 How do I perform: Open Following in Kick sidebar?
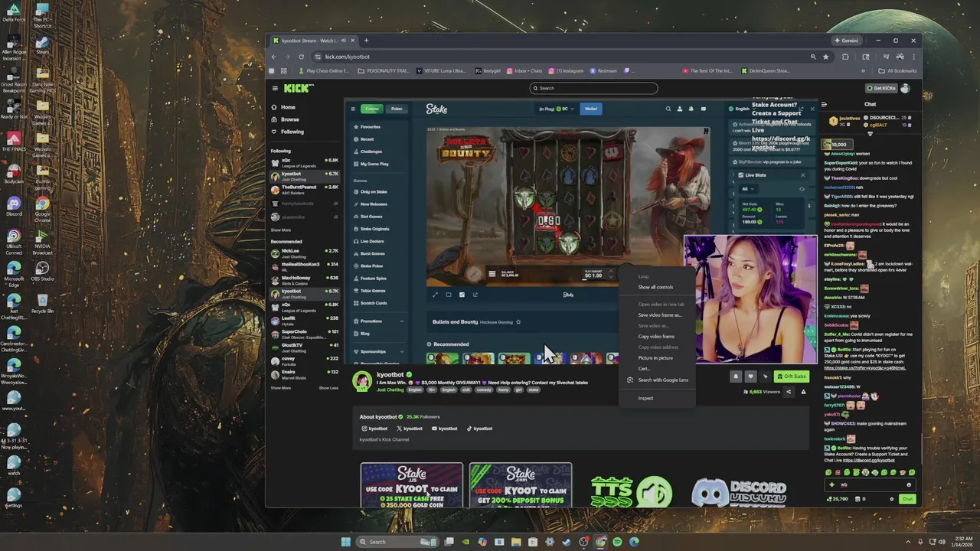point(287,132)
